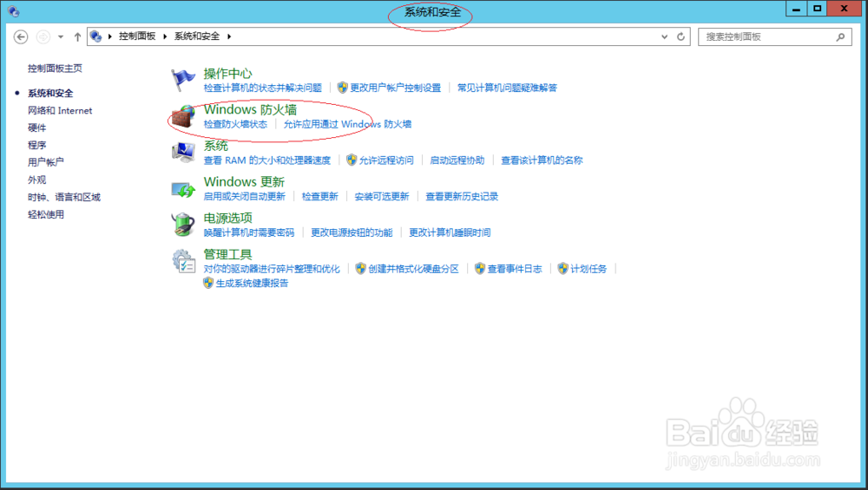Open 程序 category in sidebar
This screenshot has height=490, width=868.
click(37, 145)
